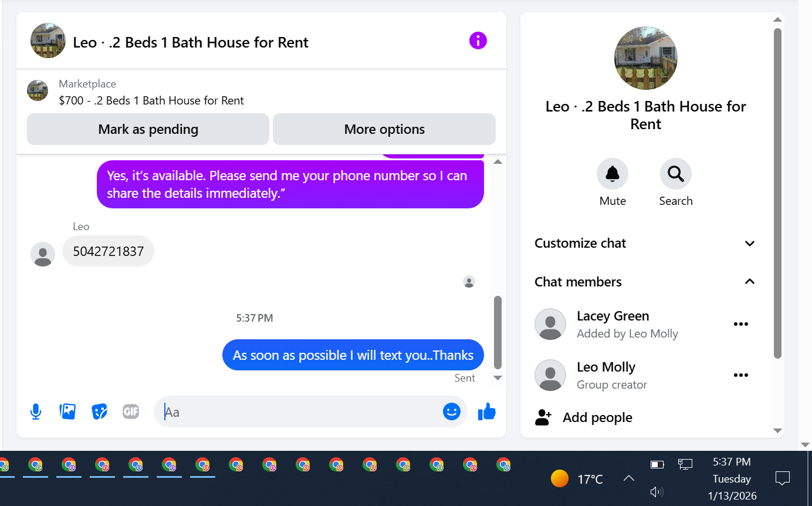This screenshot has width=812, height=506.
Task: Click the Mark as pending button
Action: [x=148, y=129]
